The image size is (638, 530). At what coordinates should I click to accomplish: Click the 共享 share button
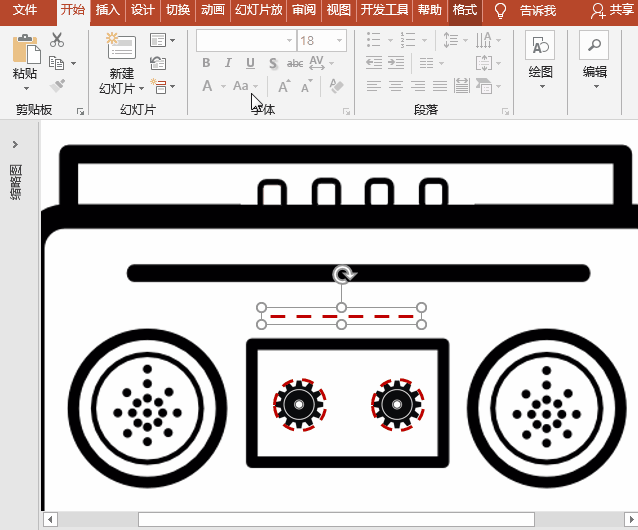[612, 11]
